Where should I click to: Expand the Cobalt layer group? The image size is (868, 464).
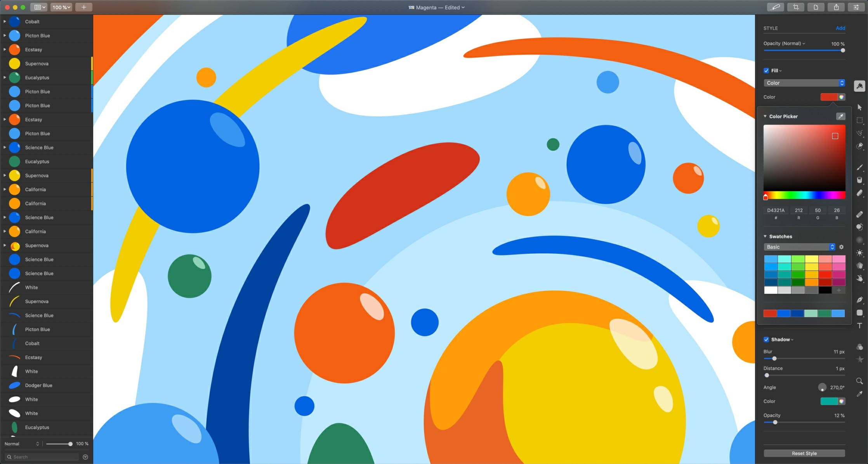[x=5, y=22]
